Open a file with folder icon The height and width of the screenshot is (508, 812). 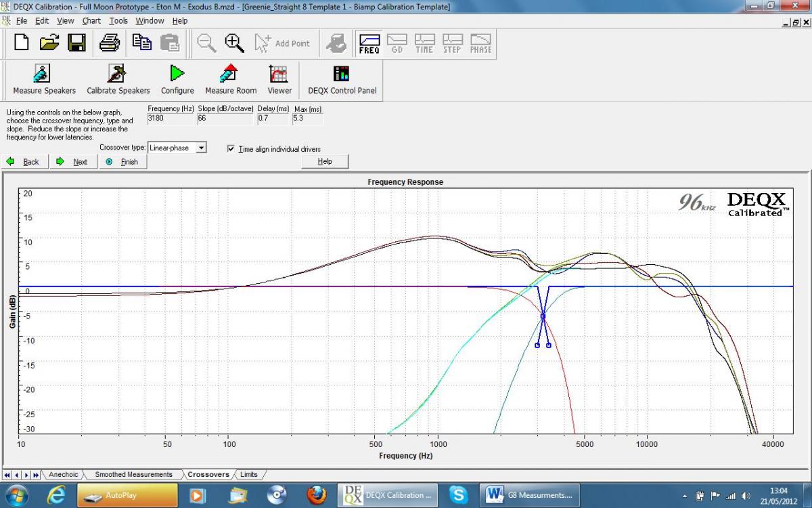coord(49,43)
